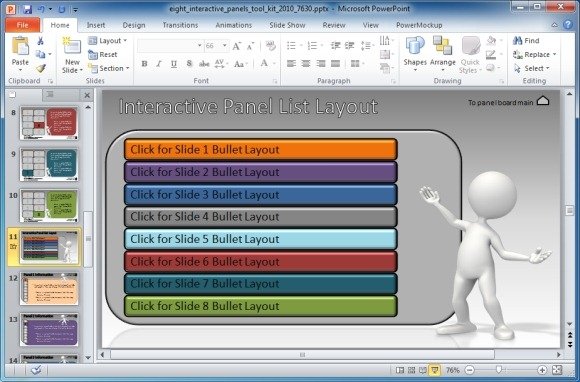This screenshot has height=382, width=580.
Task: Click the Paste clipboard icon
Action: [20, 46]
